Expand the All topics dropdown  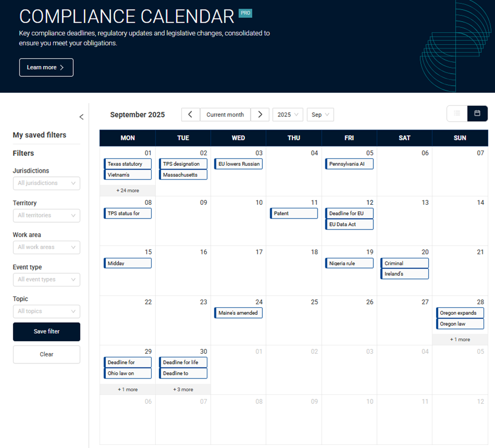tap(46, 311)
